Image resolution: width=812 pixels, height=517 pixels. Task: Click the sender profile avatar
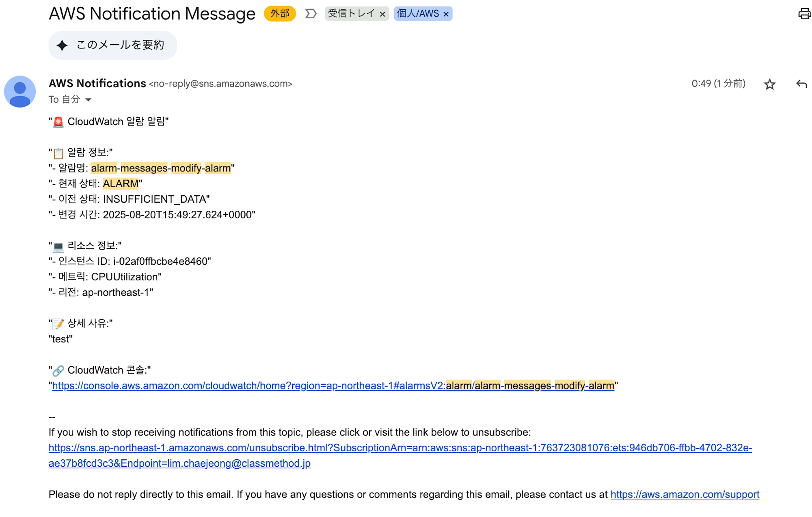(x=20, y=91)
